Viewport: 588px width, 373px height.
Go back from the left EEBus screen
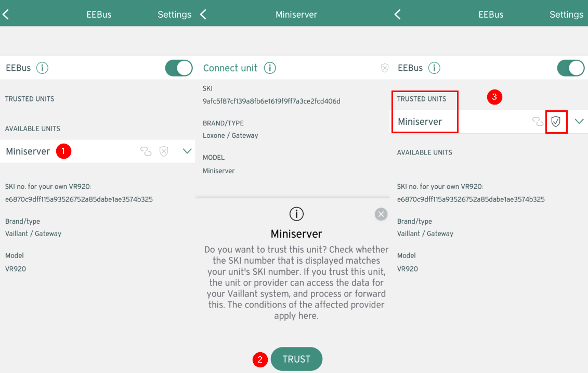point(6,15)
